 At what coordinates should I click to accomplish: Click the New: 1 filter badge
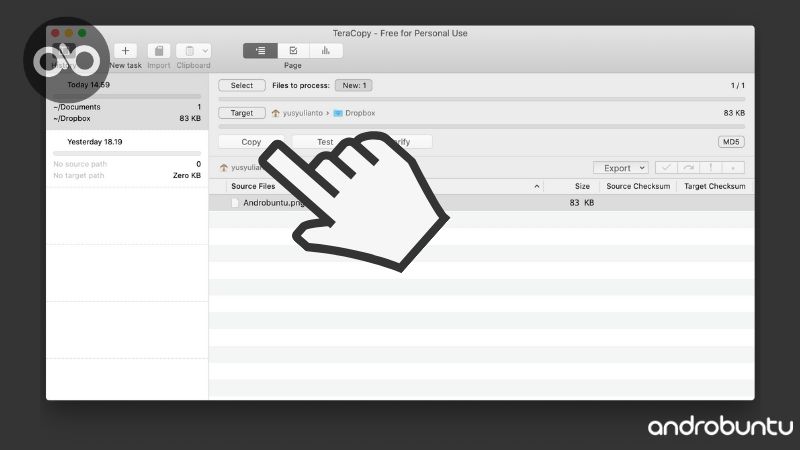click(x=354, y=85)
